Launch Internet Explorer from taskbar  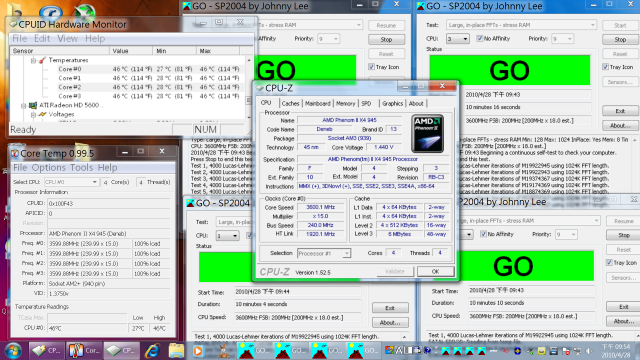coord(153,351)
